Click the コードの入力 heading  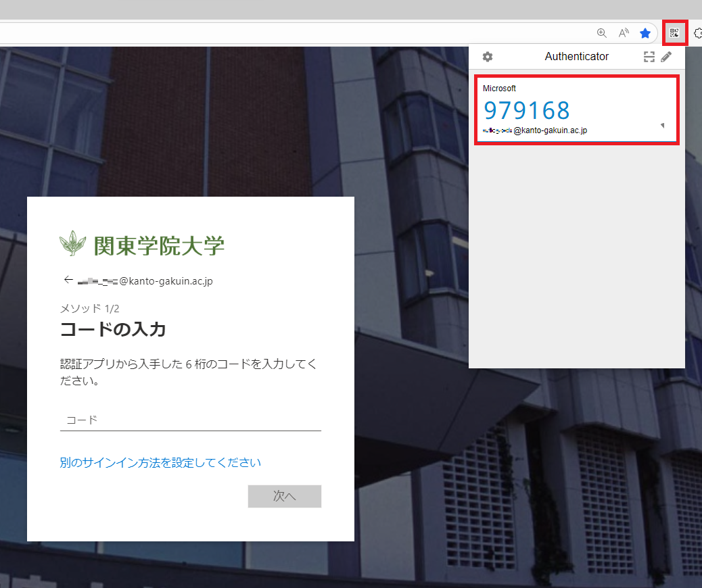[113, 330]
